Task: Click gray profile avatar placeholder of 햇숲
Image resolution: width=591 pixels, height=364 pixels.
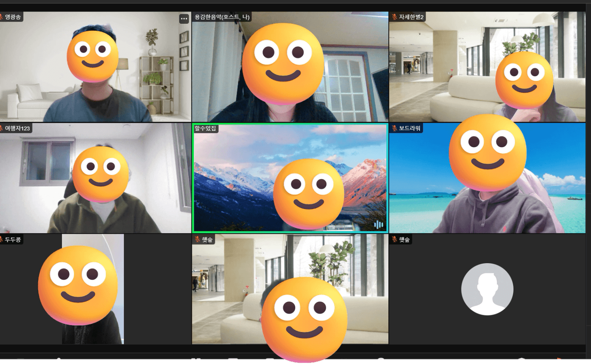Action: [x=487, y=289]
